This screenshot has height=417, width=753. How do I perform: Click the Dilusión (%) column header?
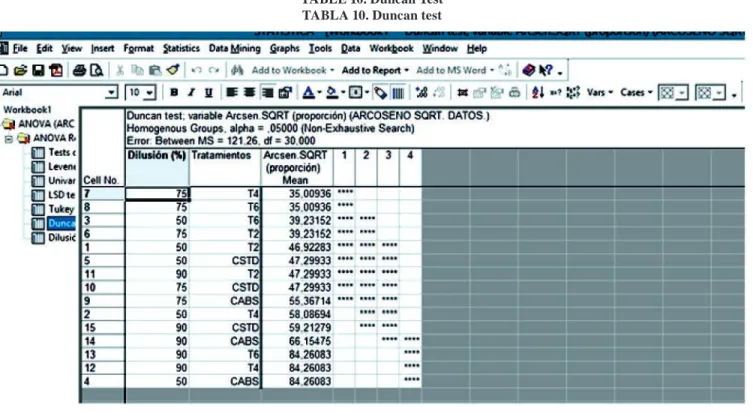pyautogui.click(x=157, y=167)
